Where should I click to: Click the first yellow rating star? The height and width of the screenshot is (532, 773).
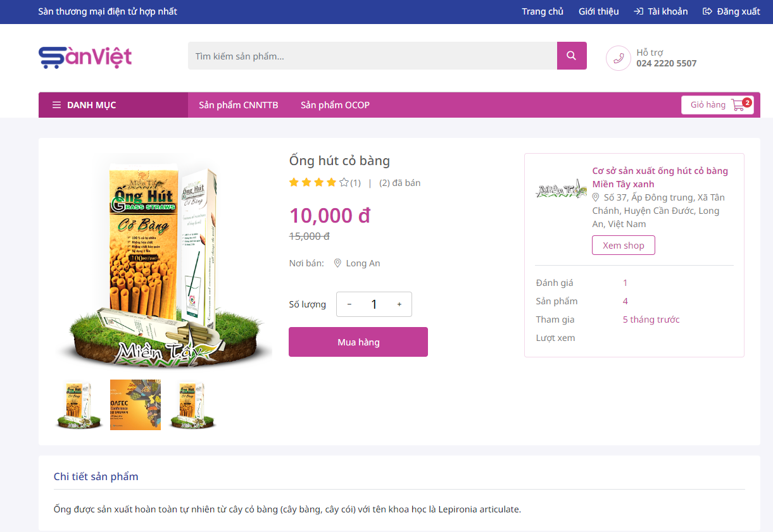294,183
